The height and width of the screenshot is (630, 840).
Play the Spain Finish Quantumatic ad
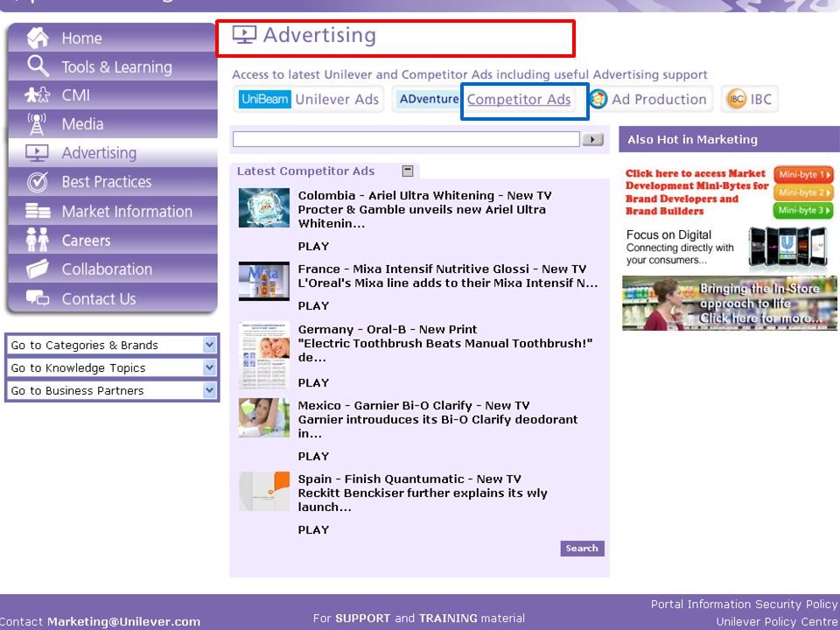313,530
